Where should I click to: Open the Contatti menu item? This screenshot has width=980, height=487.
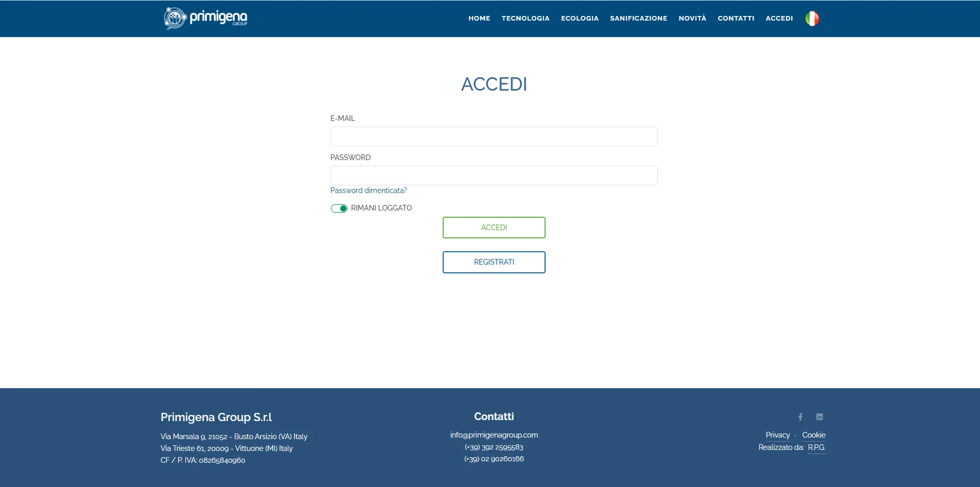pyautogui.click(x=736, y=19)
